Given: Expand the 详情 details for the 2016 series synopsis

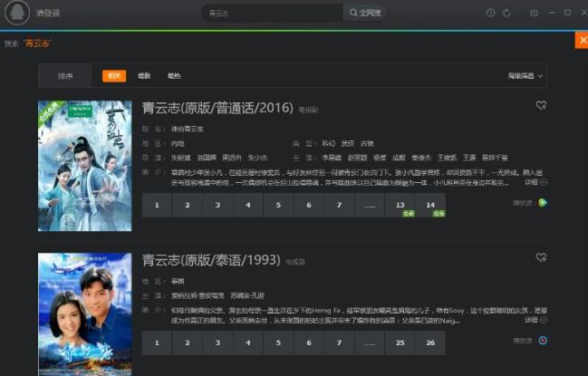Looking at the screenshot, I should (x=535, y=182).
